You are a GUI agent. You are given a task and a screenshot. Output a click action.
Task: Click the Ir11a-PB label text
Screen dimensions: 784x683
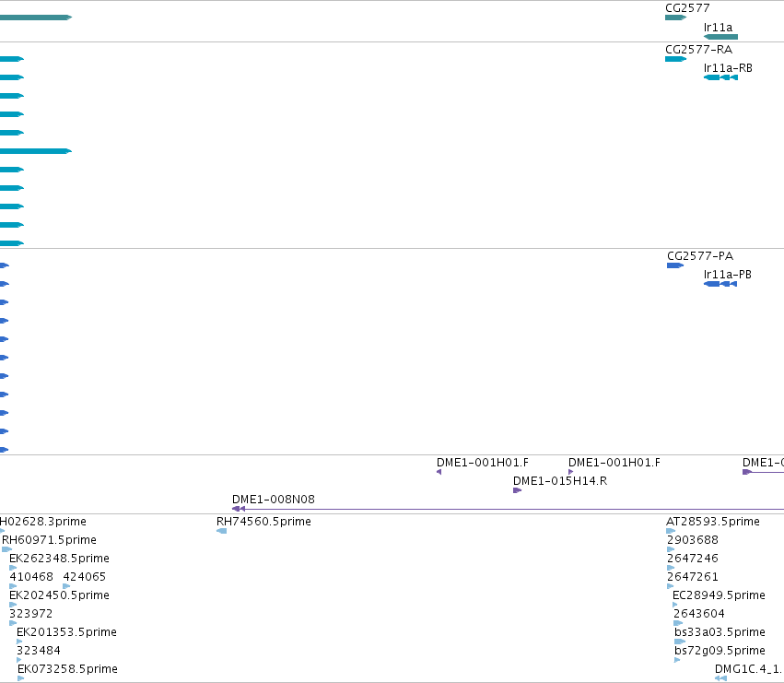[728, 274]
